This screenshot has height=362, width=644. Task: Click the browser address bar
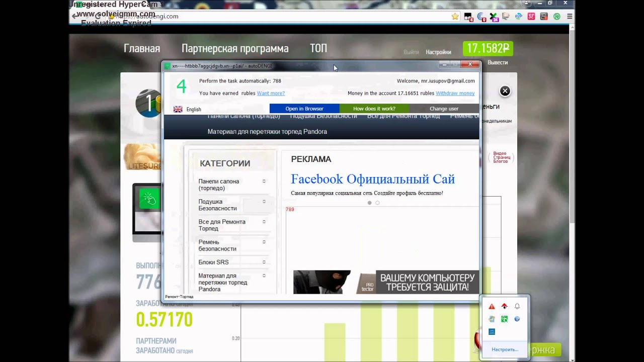pyautogui.click(x=282, y=16)
